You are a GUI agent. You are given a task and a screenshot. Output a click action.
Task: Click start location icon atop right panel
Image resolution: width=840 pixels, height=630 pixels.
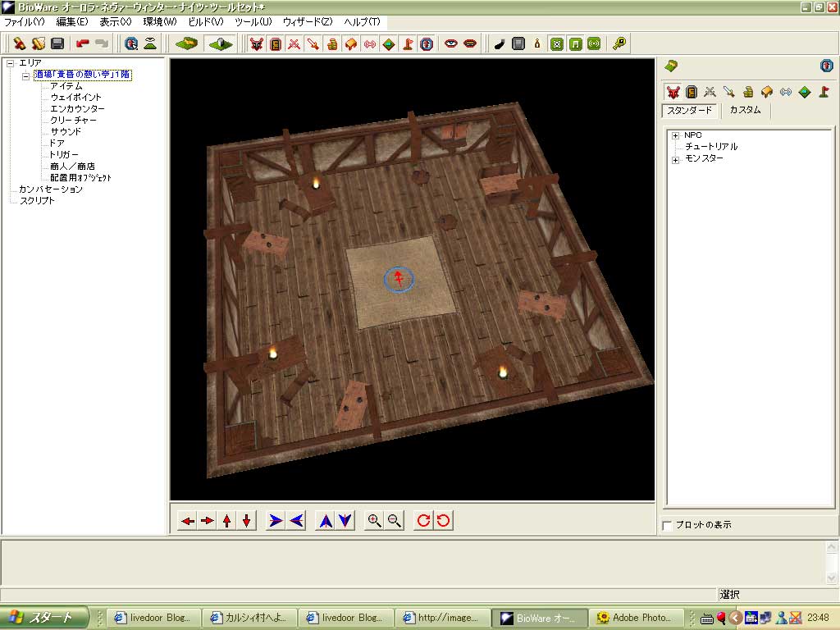click(826, 66)
